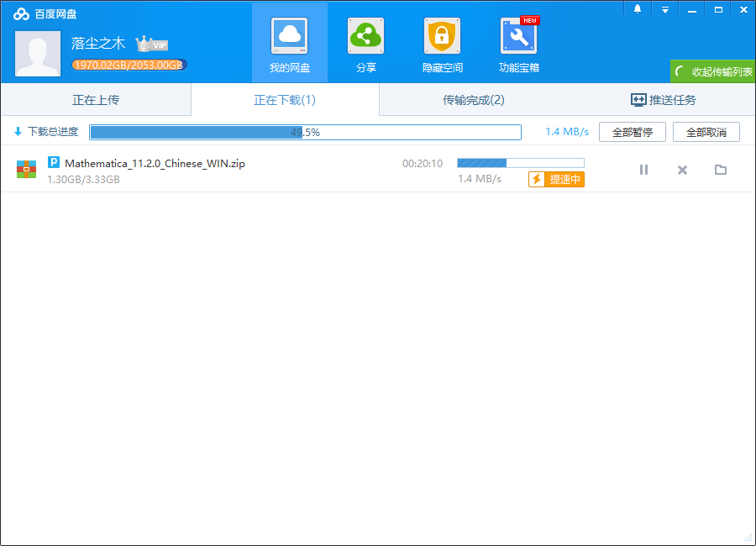Click the VIP crown badge
Viewport: 756px width, 546px height.
coord(151,45)
